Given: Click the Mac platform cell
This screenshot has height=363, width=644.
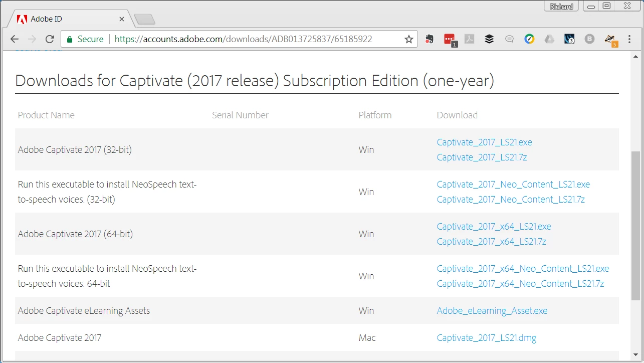Looking at the screenshot, I should pyautogui.click(x=367, y=338).
